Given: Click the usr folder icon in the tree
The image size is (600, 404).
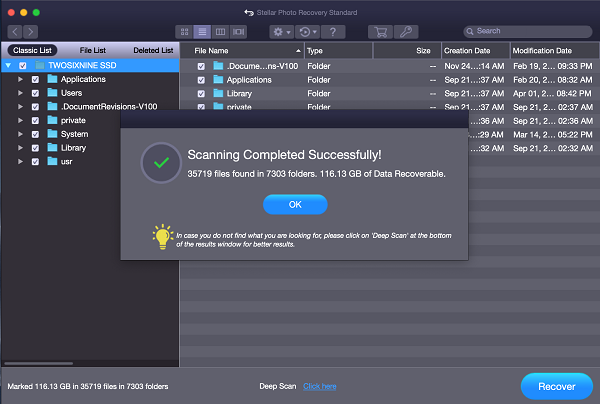Looking at the screenshot, I should pyautogui.click(x=52, y=161).
